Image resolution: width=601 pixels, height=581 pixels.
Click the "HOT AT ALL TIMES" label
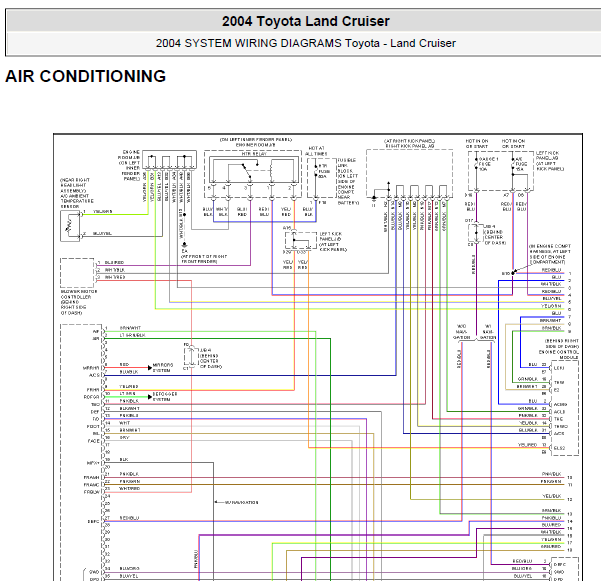316,151
